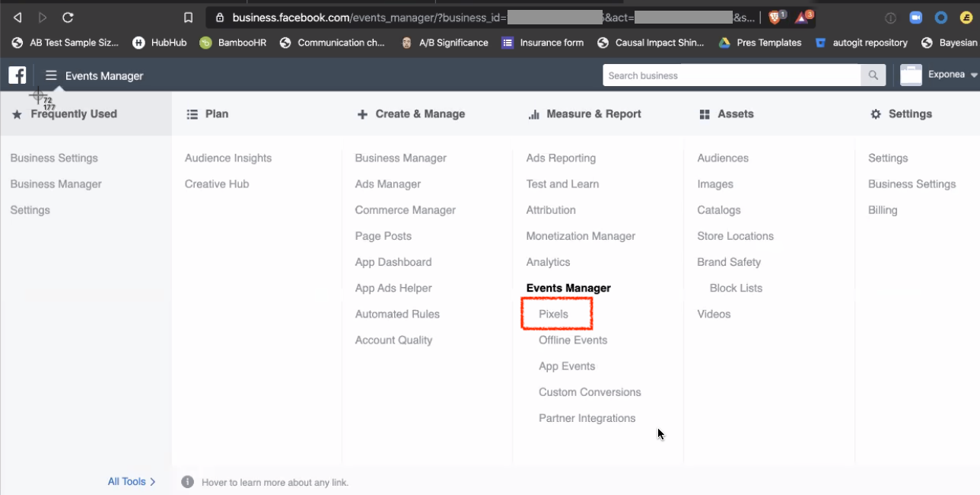Open Creative Hub
The image size is (980, 495).
[217, 184]
